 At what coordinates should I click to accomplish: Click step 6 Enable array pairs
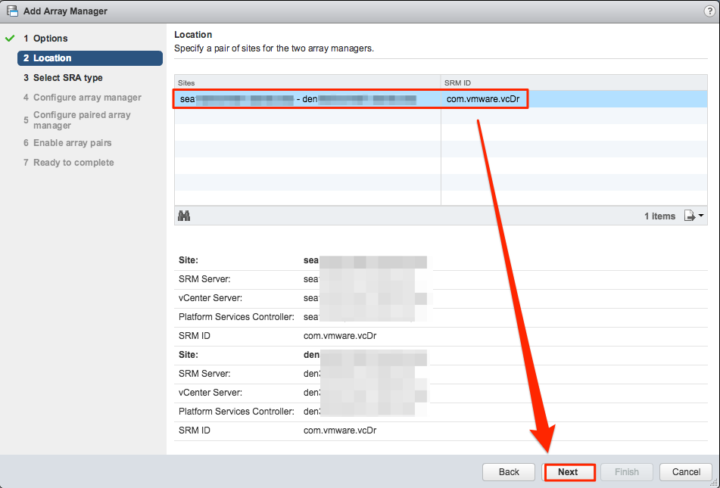tap(72, 143)
